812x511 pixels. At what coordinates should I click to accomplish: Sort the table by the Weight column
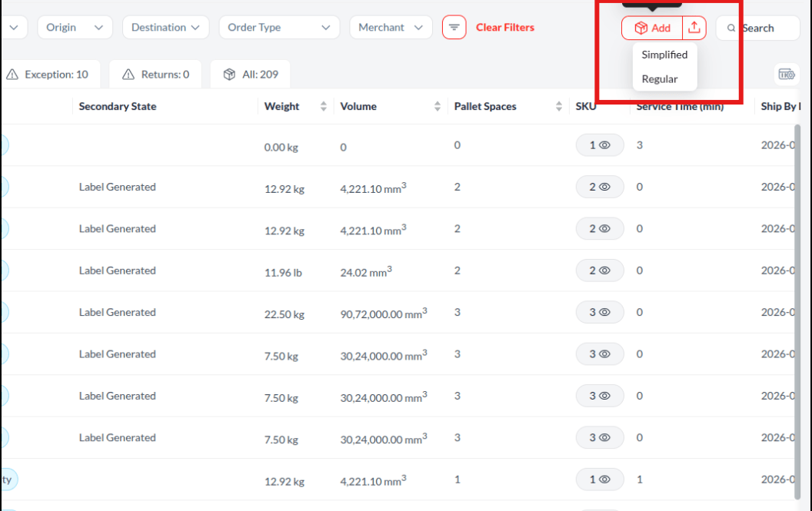323,106
